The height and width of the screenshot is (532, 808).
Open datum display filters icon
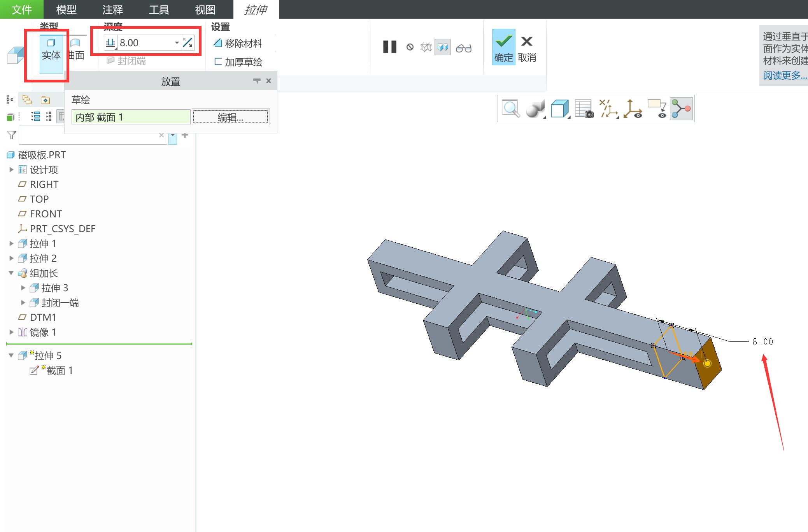[x=609, y=108]
